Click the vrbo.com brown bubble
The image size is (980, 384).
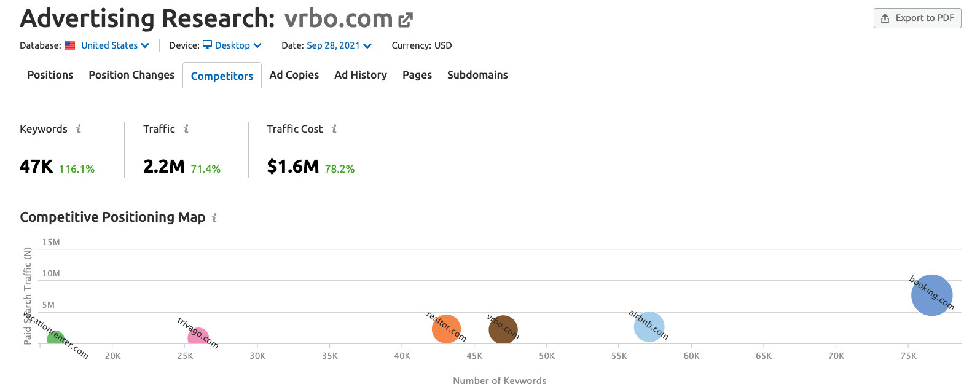pos(503,330)
